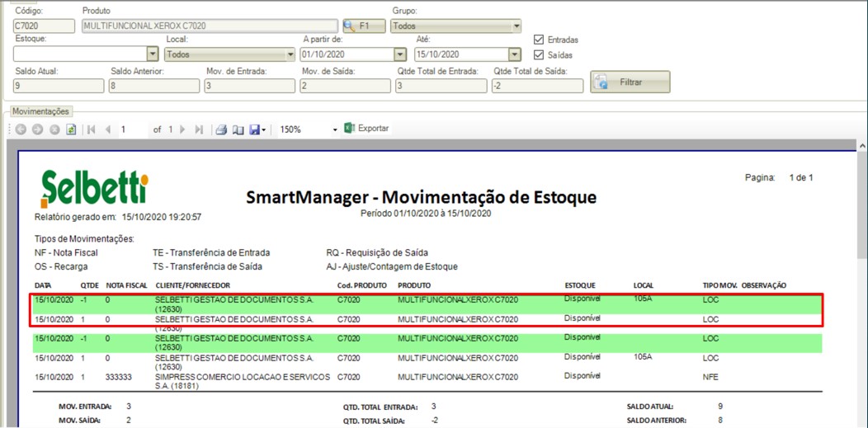Click the Qtde Total de Entrada field
The height and width of the screenshot is (428, 868).
tap(441, 86)
